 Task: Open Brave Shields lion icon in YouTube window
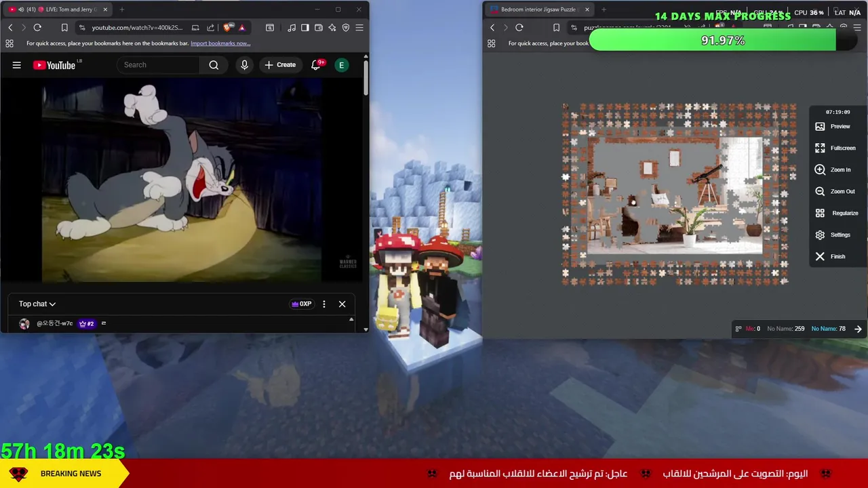[227, 28]
